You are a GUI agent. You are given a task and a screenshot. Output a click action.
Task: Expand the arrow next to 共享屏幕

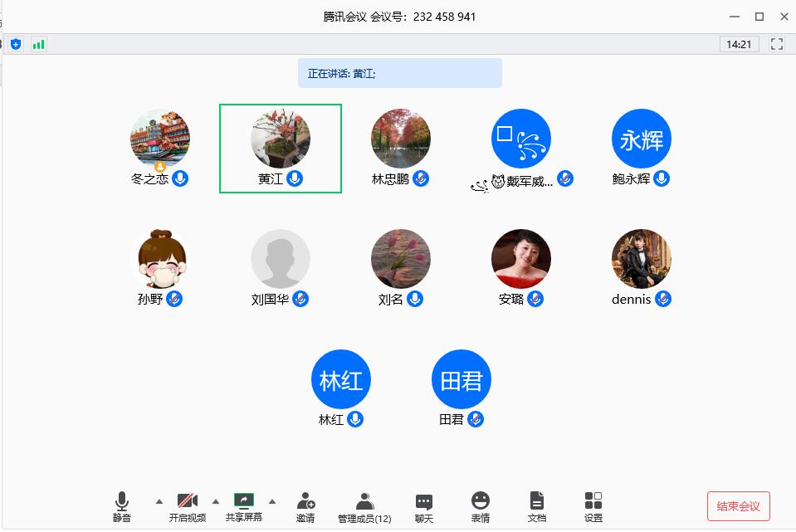click(272, 501)
